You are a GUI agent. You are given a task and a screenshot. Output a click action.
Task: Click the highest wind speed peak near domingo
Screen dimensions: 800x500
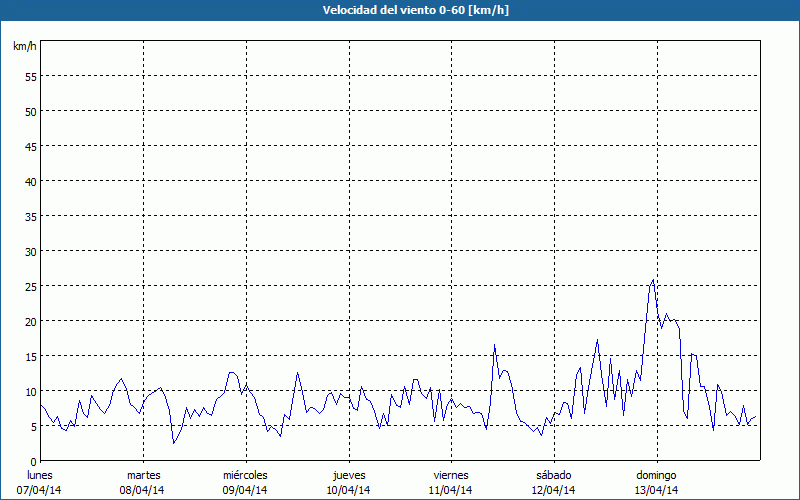click(x=653, y=281)
